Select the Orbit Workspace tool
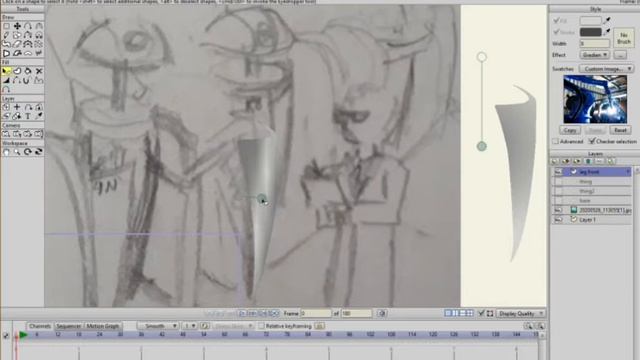Screen dimensions: 640x360 pos(39,152)
